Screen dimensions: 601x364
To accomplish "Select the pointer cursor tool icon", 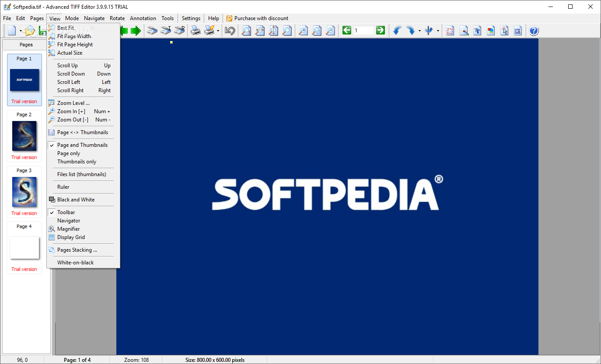I will tap(504, 31).
